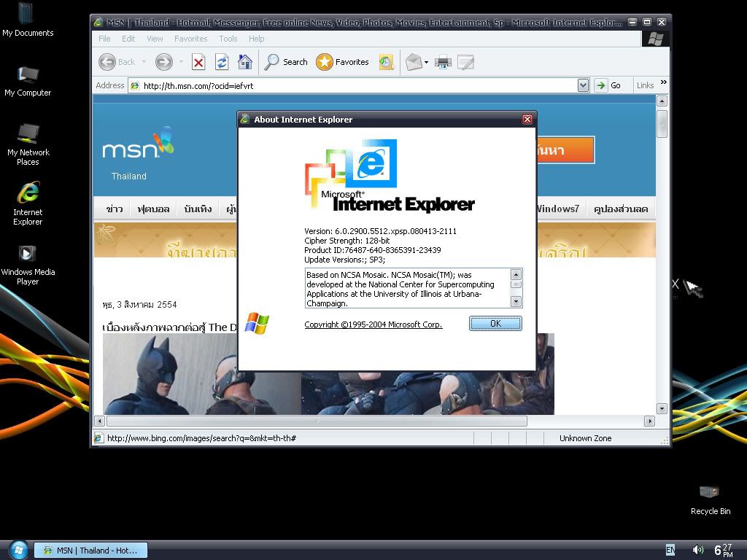Click scroll-down arrow in About dialog textbox
The width and height of the screenshot is (747, 560).
point(516,301)
